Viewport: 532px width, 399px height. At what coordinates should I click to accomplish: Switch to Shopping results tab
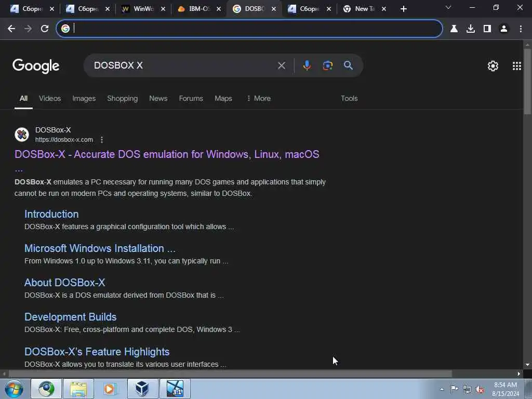(x=123, y=98)
